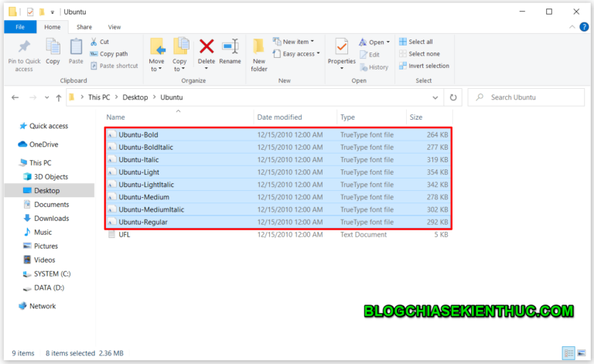Switch to the View ribbon tab
Viewport: 594px width, 364px height.
pos(114,26)
